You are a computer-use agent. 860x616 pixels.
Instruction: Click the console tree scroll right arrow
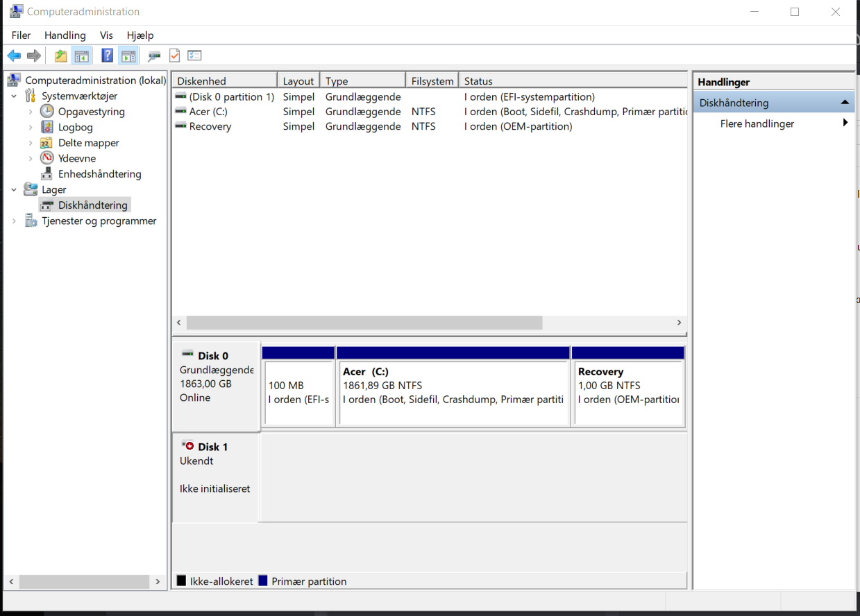click(158, 581)
